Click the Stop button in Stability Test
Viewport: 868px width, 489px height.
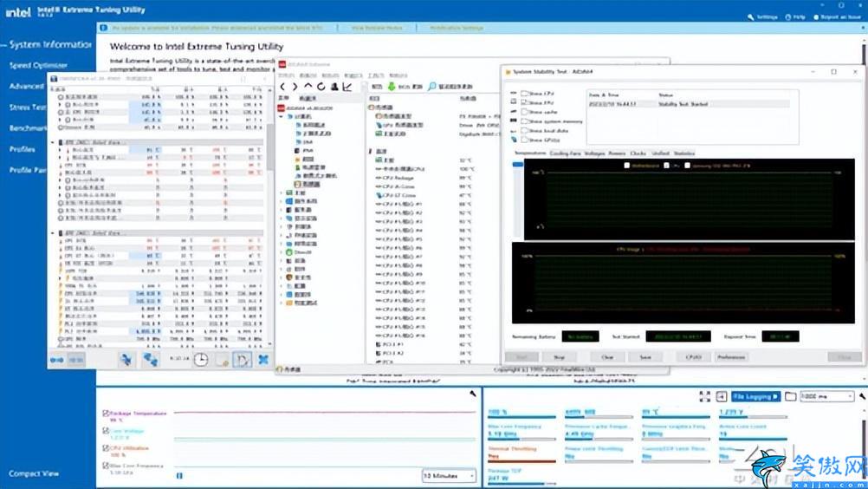(x=560, y=357)
